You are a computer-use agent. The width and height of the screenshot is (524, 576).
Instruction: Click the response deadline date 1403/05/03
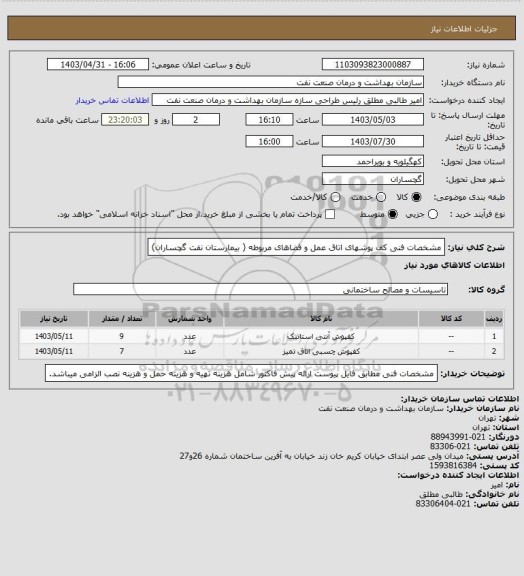373,120
